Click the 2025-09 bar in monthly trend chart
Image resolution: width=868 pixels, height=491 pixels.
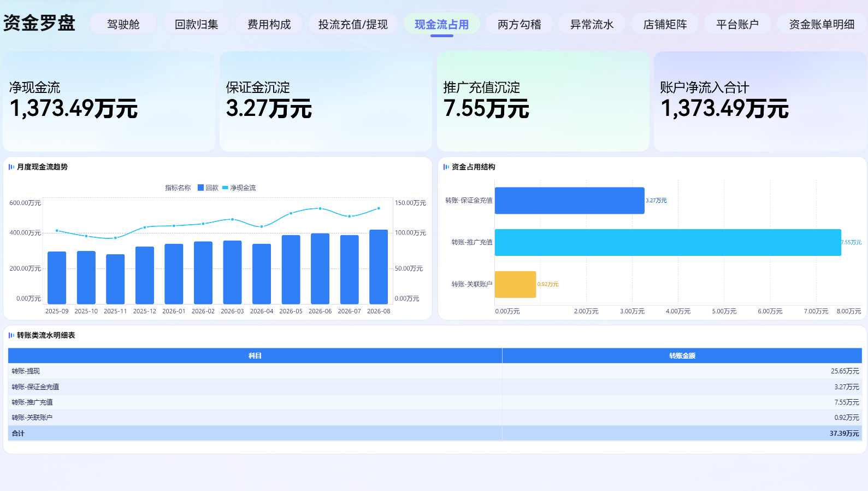(x=57, y=278)
